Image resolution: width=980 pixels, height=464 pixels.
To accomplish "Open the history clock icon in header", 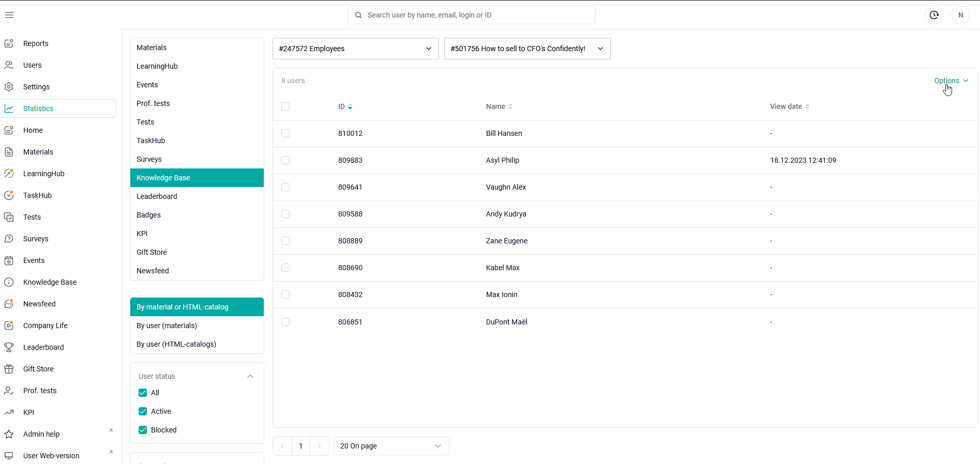I will click(934, 15).
